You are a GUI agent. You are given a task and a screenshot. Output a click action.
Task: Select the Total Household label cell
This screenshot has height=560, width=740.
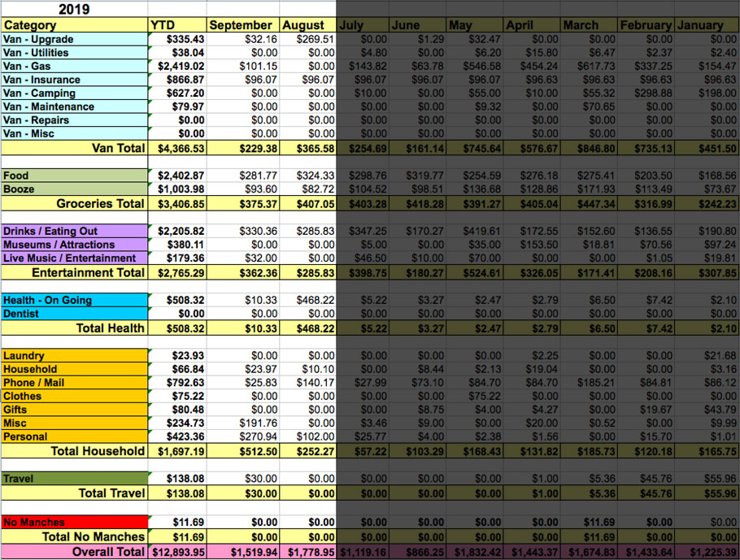[x=73, y=451]
